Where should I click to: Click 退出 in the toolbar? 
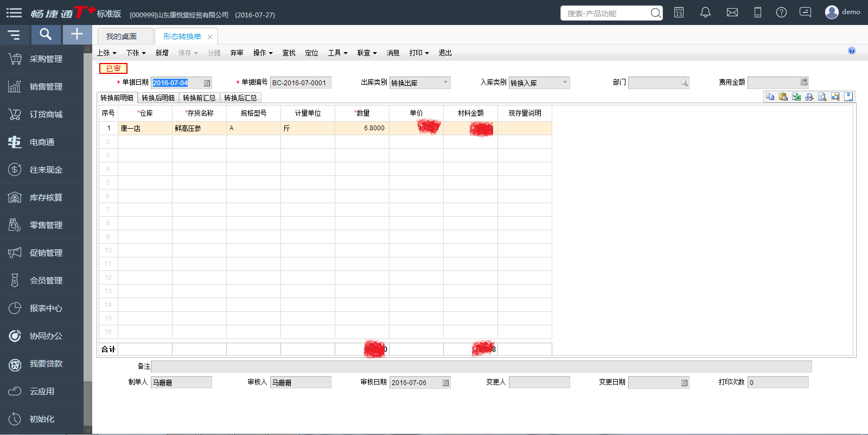coord(445,53)
